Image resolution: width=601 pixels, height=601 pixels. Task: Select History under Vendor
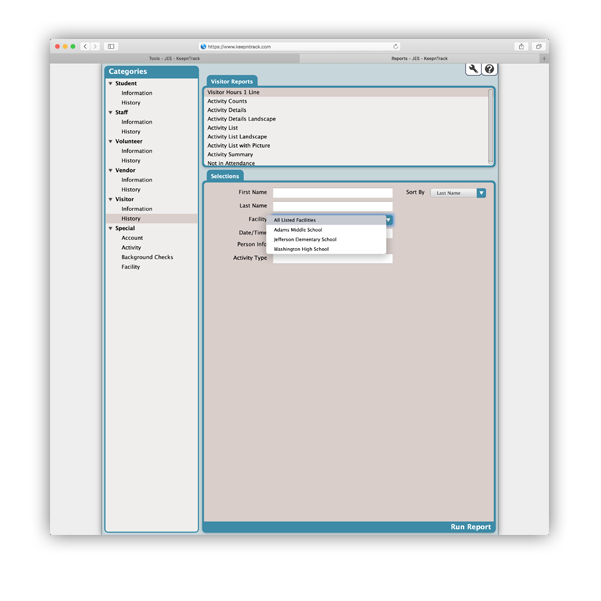pos(131,189)
